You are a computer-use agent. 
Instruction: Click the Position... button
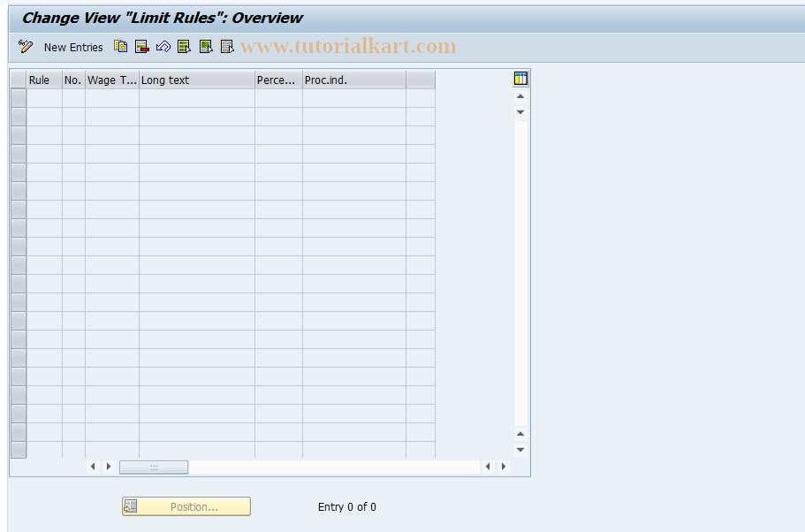(186, 506)
